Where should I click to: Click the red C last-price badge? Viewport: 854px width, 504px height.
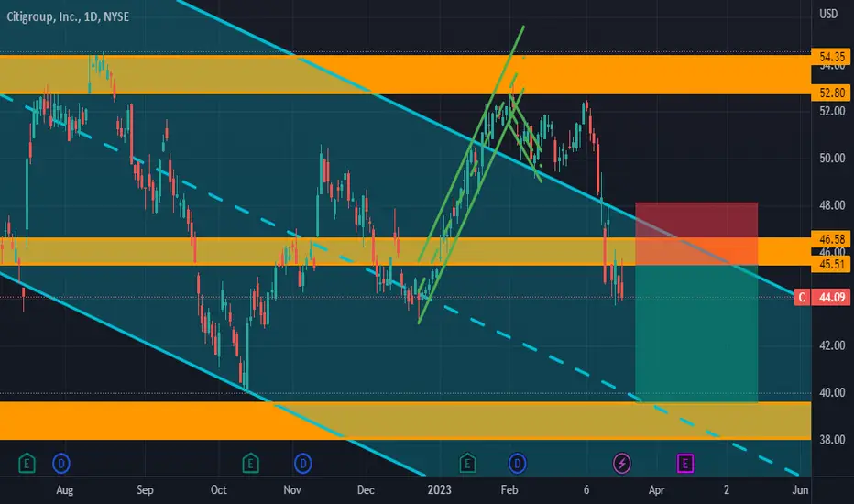pyautogui.click(x=802, y=297)
